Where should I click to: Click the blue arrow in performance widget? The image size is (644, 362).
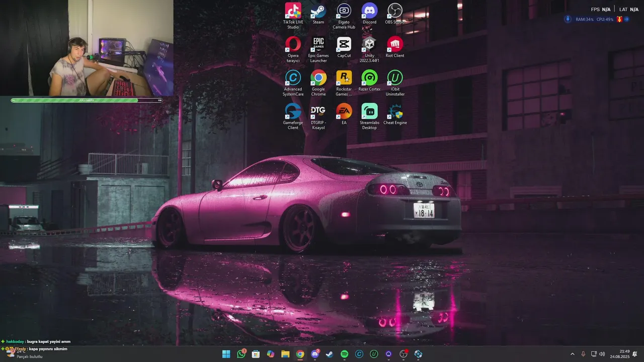627,19
